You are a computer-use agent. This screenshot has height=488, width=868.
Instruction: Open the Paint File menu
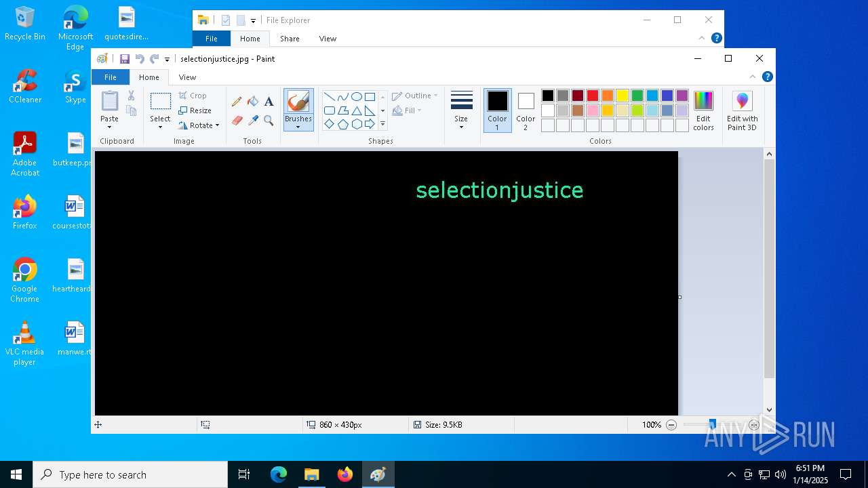pyautogui.click(x=110, y=77)
